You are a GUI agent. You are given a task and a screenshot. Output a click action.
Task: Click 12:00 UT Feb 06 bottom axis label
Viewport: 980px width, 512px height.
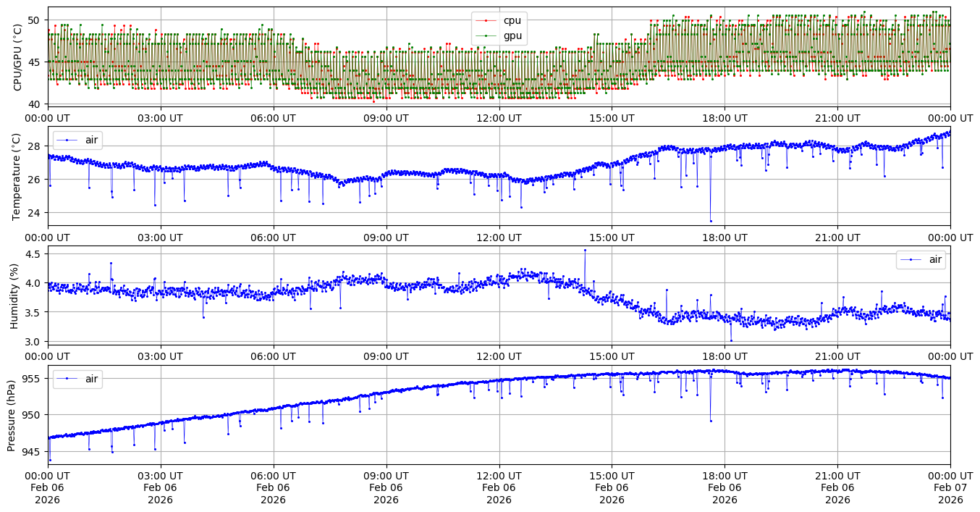[x=499, y=487]
